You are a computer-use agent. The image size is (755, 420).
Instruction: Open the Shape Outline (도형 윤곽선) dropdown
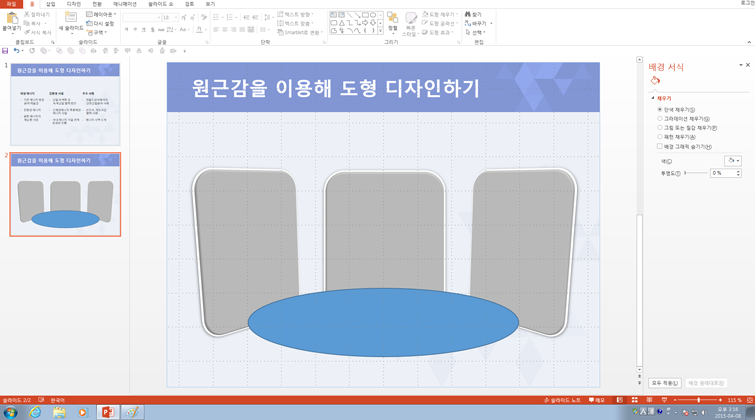[x=439, y=23]
